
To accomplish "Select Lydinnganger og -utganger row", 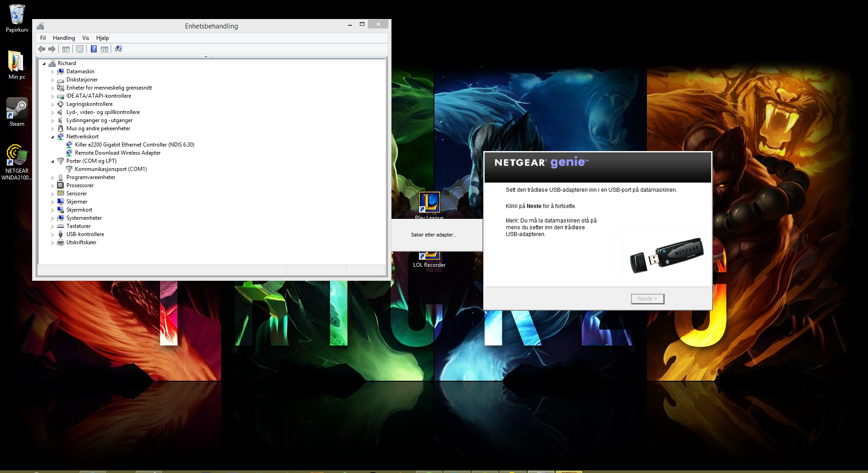I will point(99,120).
